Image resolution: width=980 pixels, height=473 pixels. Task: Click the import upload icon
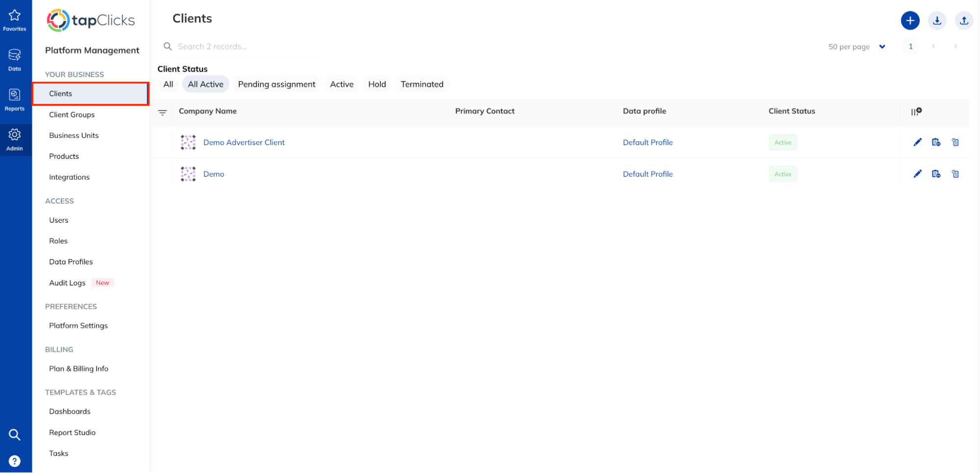point(963,21)
